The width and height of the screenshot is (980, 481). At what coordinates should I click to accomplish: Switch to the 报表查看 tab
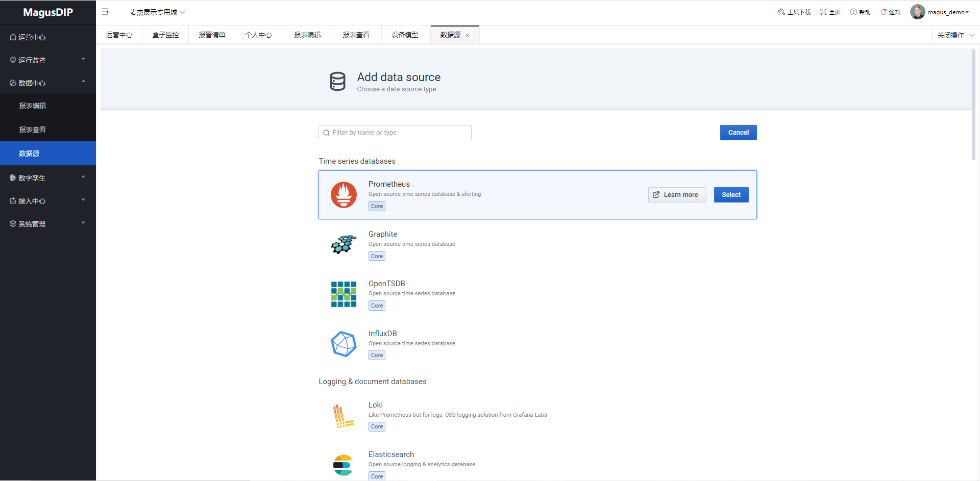click(x=356, y=35)
